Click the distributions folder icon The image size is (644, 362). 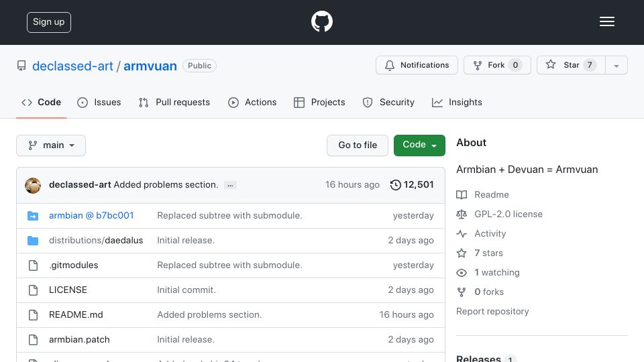point(33,241)
